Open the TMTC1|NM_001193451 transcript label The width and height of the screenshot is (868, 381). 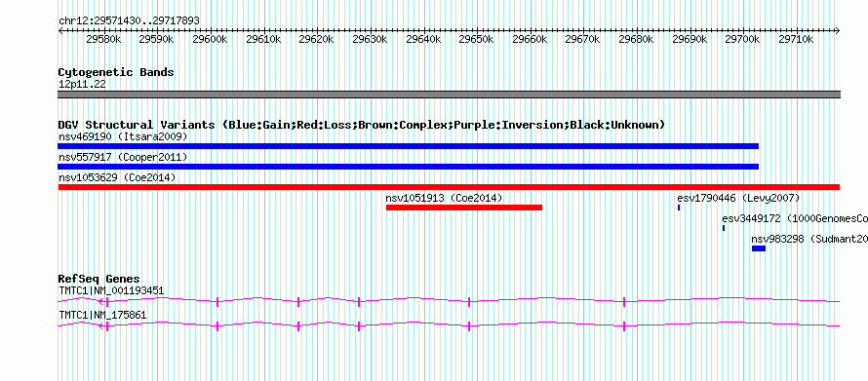tap(111, 290)
